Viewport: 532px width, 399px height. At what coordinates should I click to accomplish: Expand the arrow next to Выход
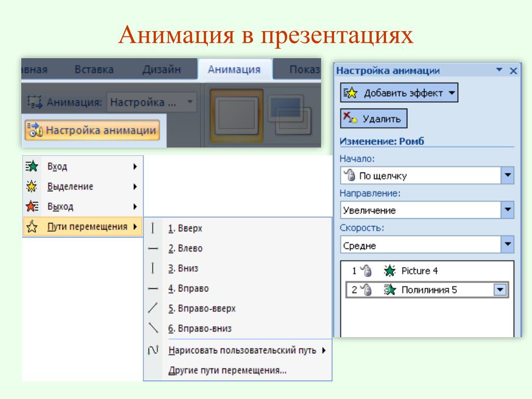[x=135, y=206]
